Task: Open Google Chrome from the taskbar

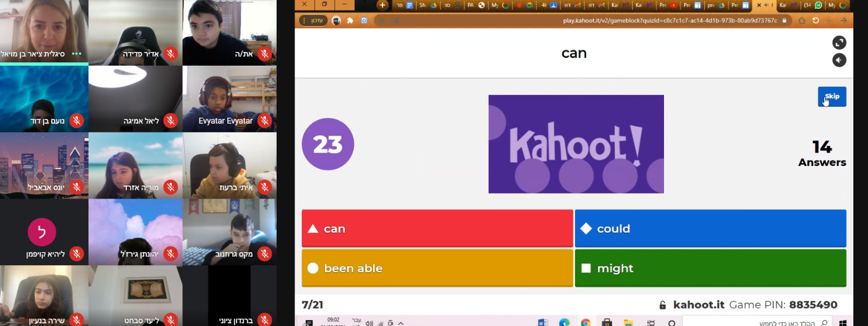Action: (x=585, y=323)
